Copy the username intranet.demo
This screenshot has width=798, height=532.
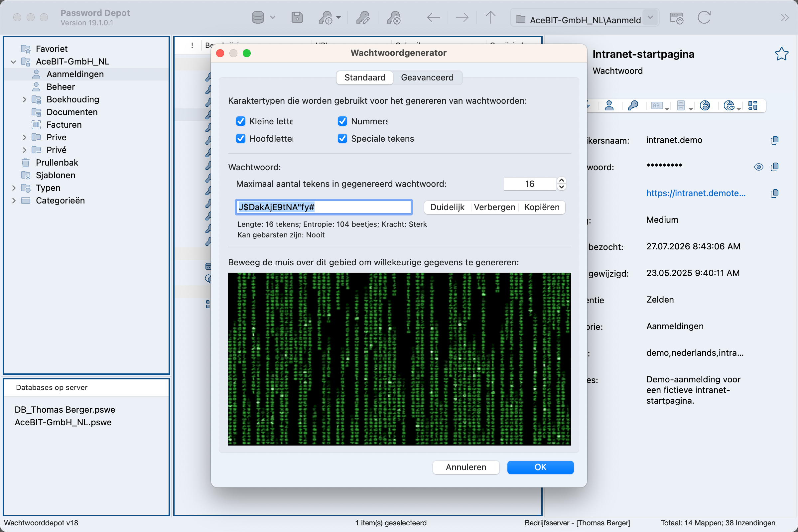(775, 140)
